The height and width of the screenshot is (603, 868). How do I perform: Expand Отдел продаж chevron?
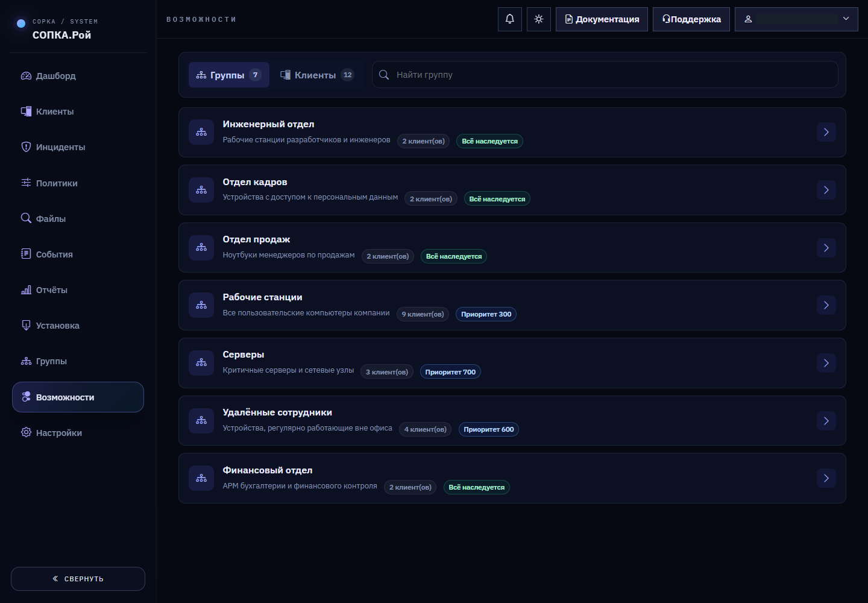[826, 248]
